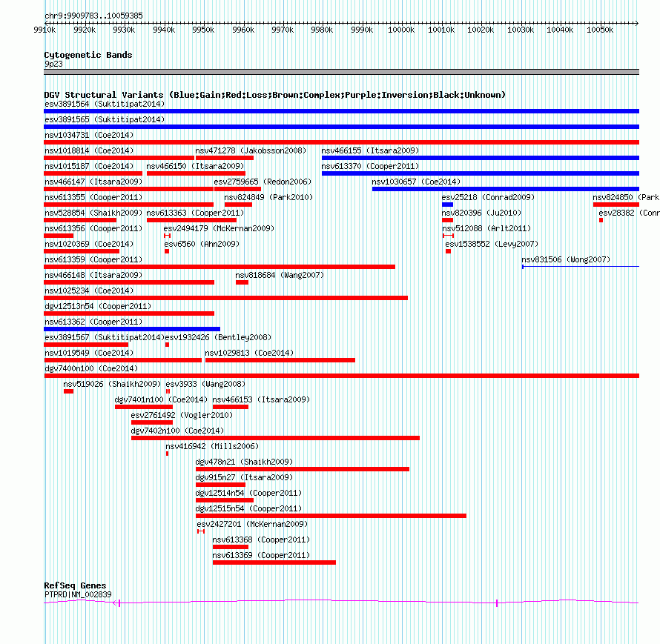Image resolution: width=660 pixels, height=644 pixels.
Task: Click esv2759665 (Redon2006) label
Action: pyautogui.click(x=263, y=182)
